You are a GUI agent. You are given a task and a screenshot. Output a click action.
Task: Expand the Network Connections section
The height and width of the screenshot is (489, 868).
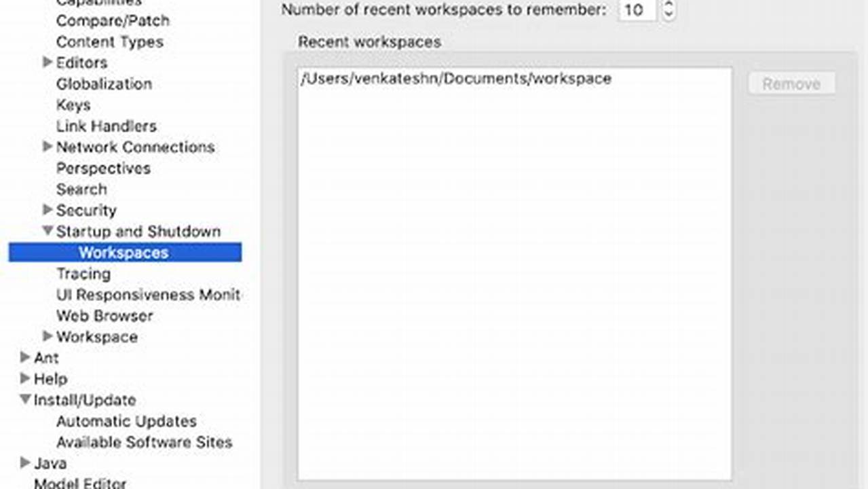(x=48, y=147)
